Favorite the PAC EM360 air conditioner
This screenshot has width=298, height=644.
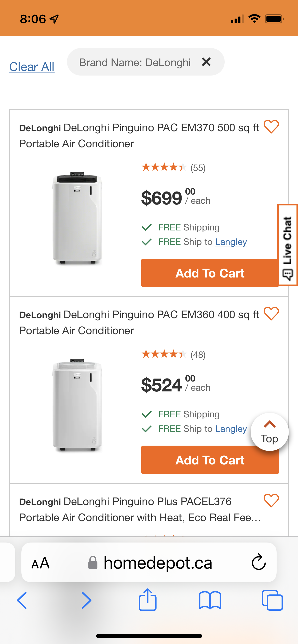[271, 314]
